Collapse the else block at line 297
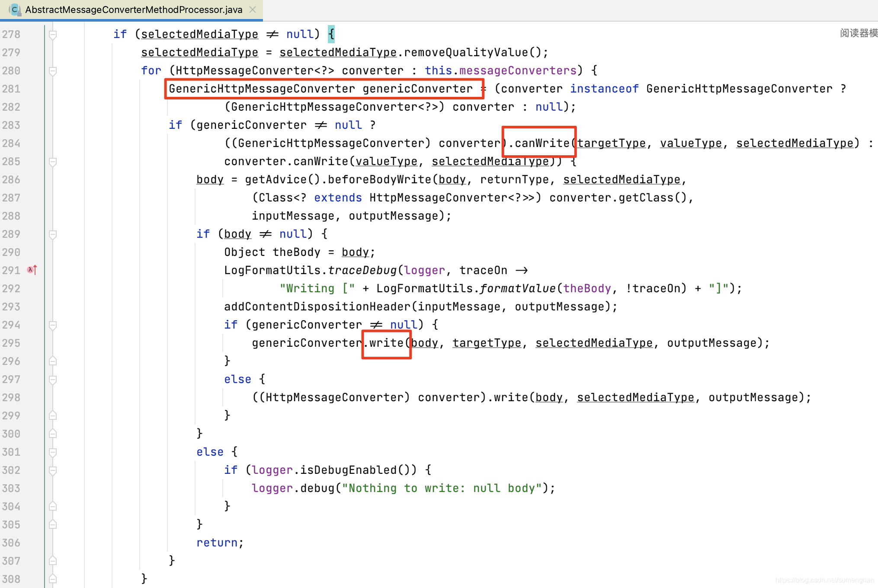 click(53, 379)
